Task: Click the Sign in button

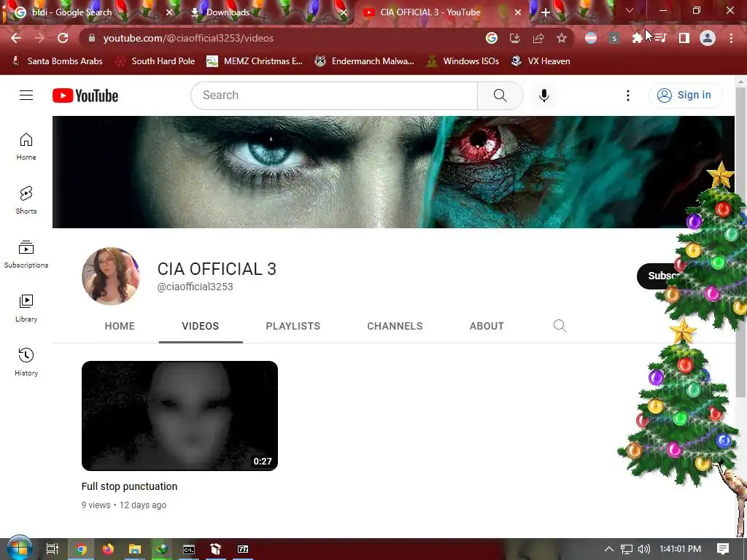Action: (x=686, y=96)
